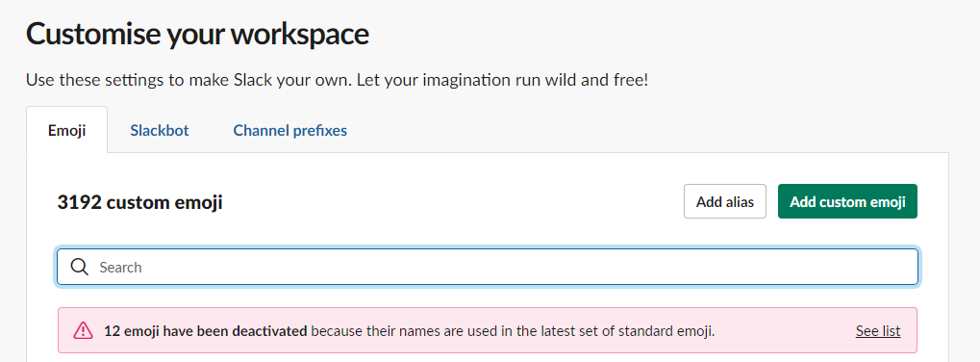Screen dimensions: 980x362
Task: View Slackbot customisation settings
Action: click(160, 131)
